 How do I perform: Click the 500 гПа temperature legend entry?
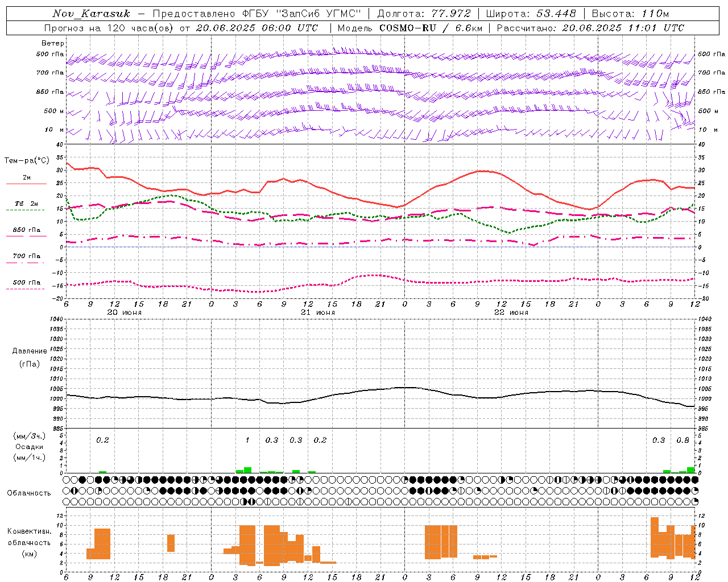coord(26,282)
